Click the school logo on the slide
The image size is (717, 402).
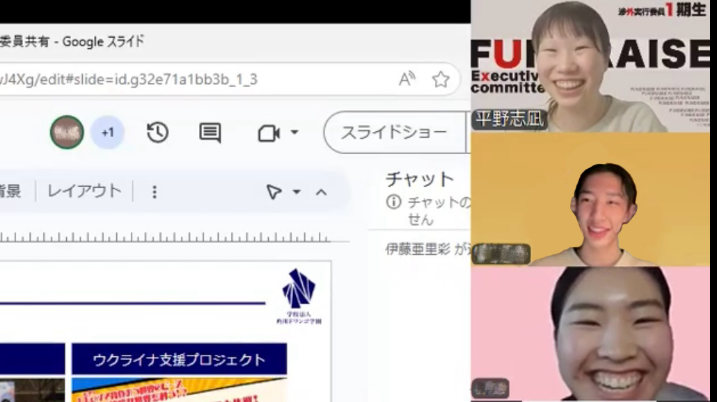[x=298, y=293]
